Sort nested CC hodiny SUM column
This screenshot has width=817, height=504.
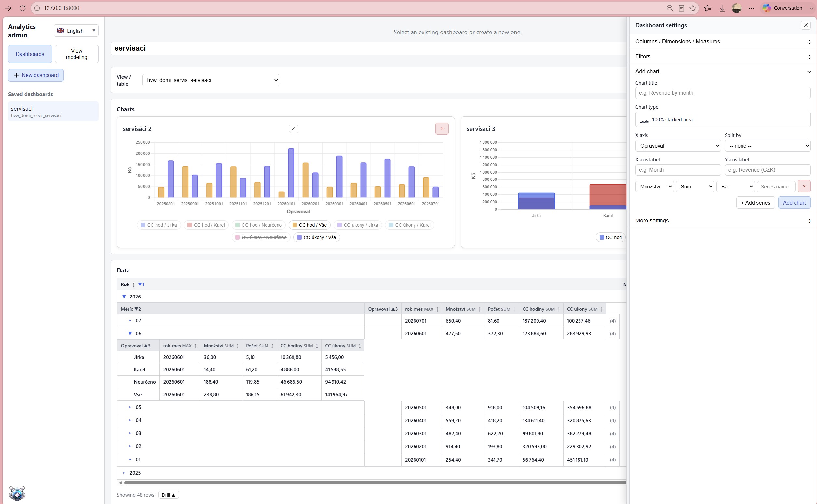coord(317,346)
